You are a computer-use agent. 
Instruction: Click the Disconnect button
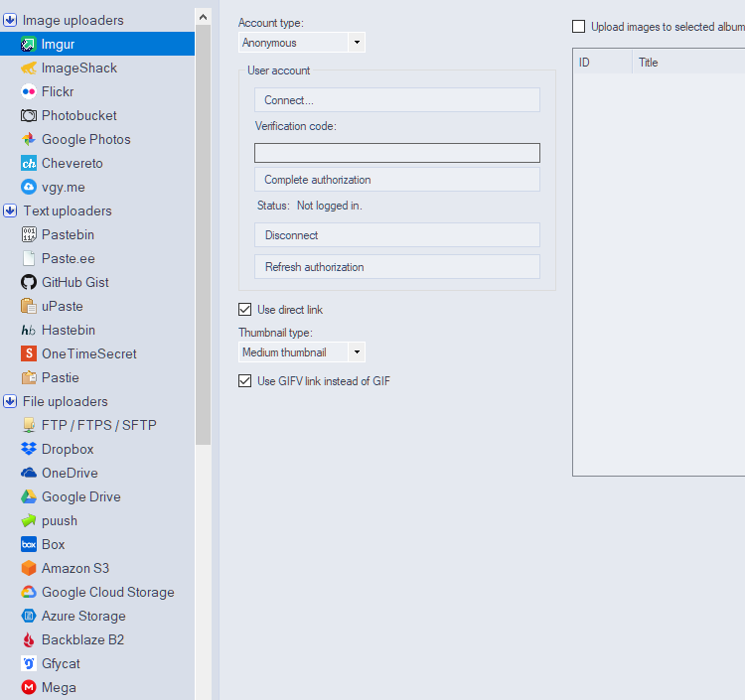(x=397, y=235)
